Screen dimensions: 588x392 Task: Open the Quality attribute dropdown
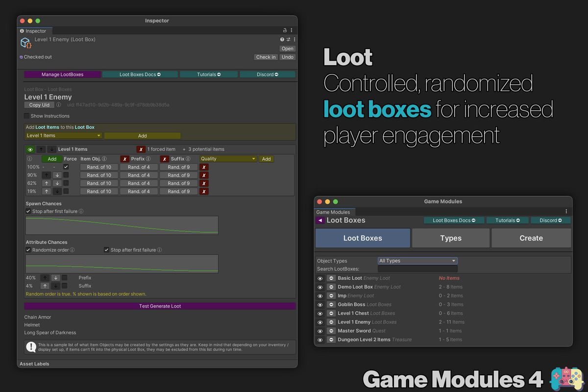pyautogui.click(x=228, y=159)
